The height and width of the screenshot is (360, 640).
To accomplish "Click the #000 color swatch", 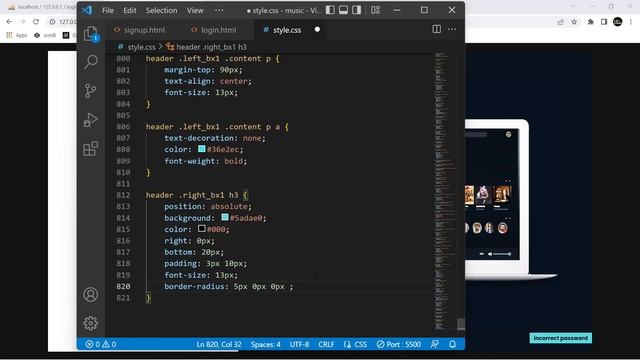I will pos(202,229).
